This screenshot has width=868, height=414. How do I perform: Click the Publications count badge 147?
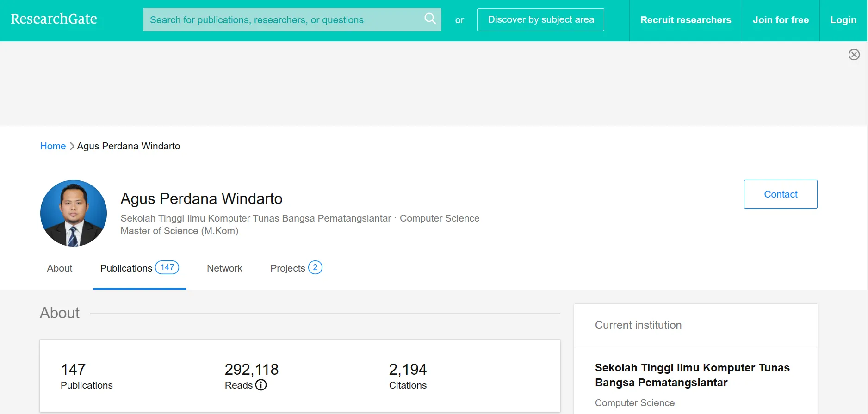(167, 267)
